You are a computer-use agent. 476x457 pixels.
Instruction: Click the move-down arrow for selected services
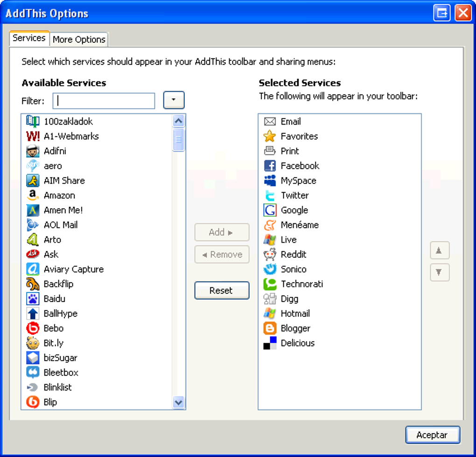(439, 272)
